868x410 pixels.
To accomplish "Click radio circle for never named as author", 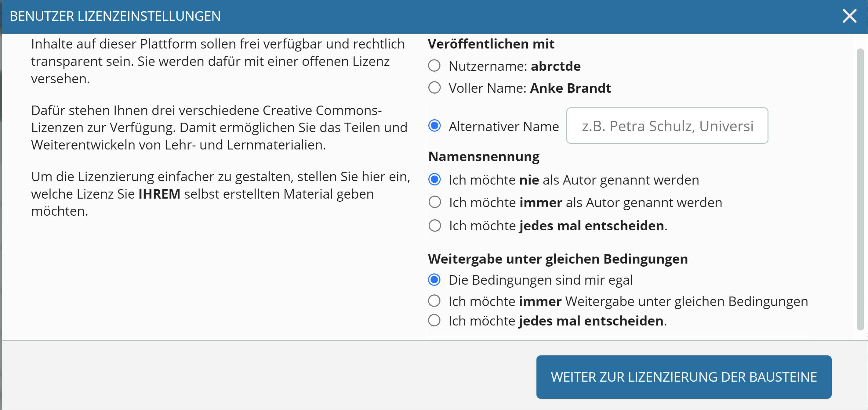I will pyautogui.click(x=434, y=179).
